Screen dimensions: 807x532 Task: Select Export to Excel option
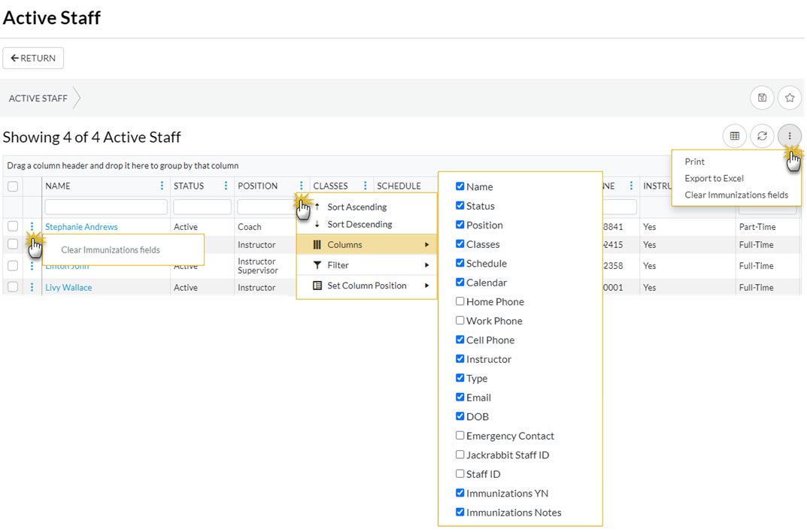point(714,178)
